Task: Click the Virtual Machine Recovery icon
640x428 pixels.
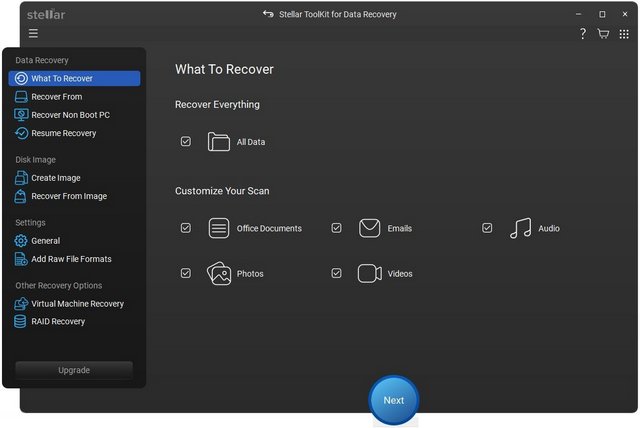Action: point(21,304)
